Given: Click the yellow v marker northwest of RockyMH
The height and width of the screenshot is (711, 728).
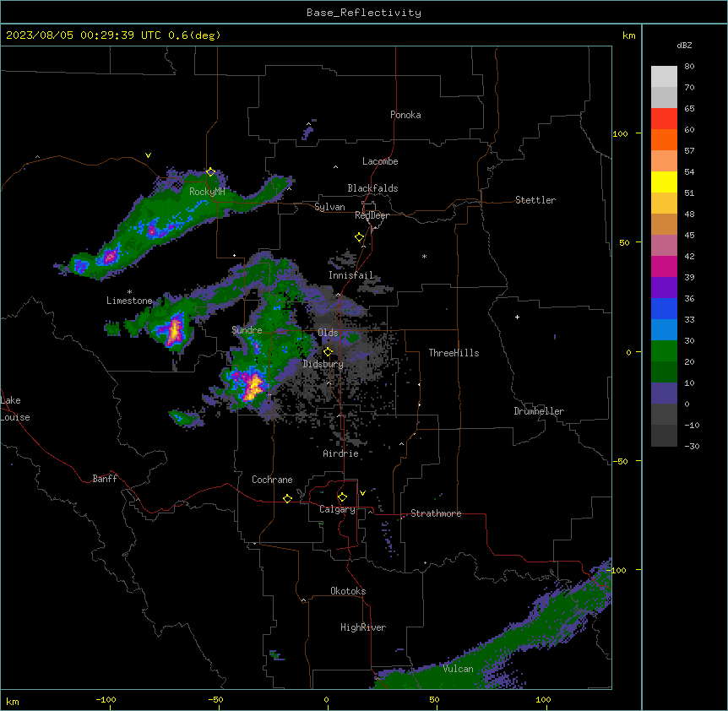Looking at the screenshot, I should click(148, 155).
